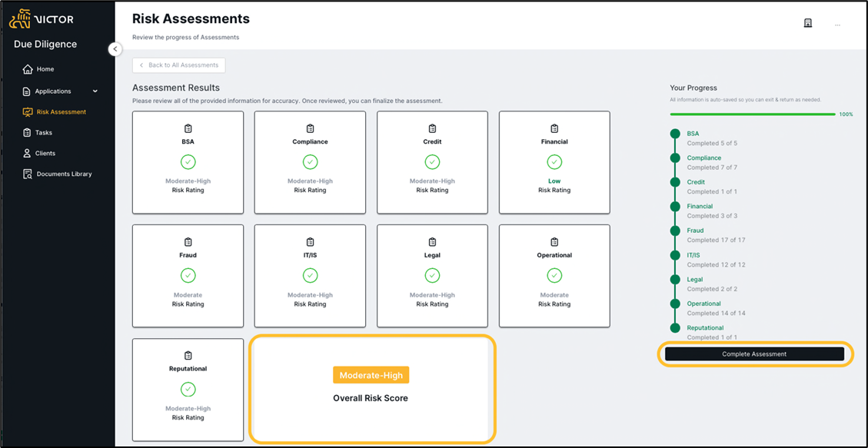Click the Documents Library search-file icon
Screen dimensions: 868x448
[x=27, y=174]
